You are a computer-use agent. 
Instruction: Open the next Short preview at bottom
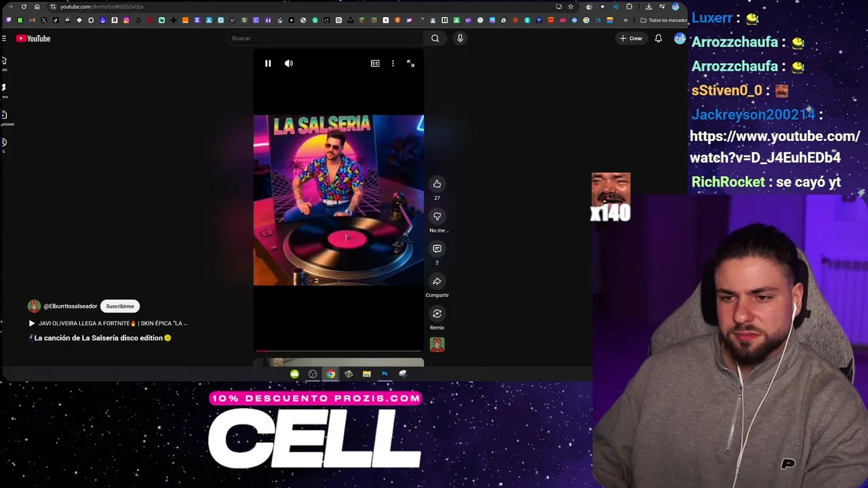(x=338, y=362)
